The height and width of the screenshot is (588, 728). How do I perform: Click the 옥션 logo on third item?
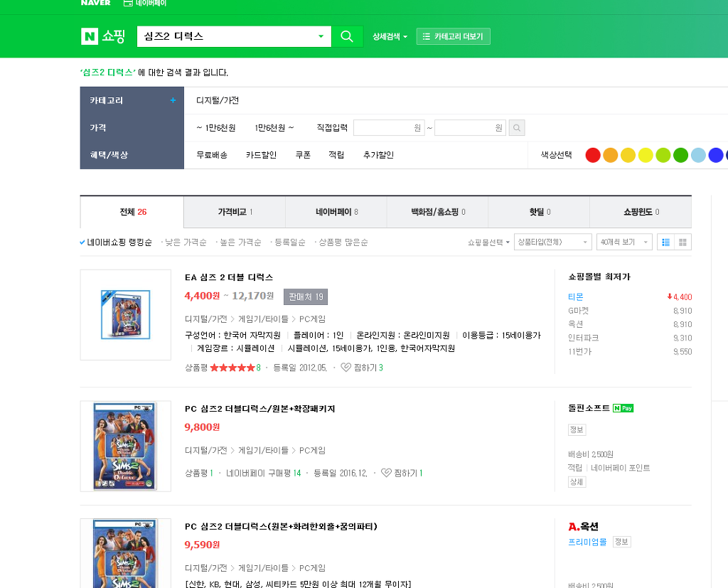tap(583, 527)
